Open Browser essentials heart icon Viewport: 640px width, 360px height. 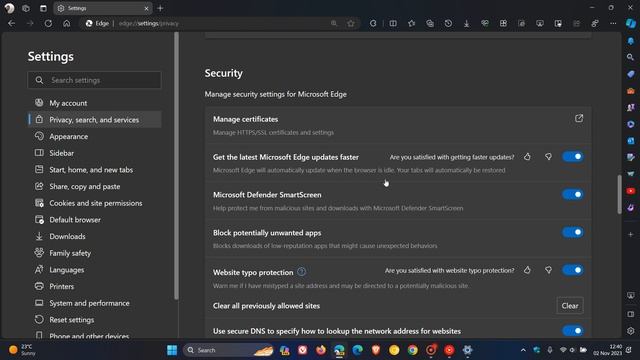(485, 23)
